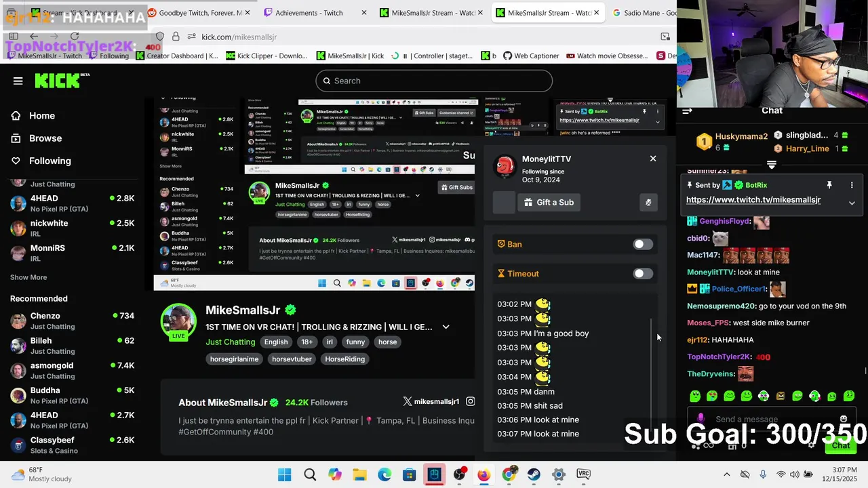Select the horsegirlanime tag

click(x=234, y=359)
